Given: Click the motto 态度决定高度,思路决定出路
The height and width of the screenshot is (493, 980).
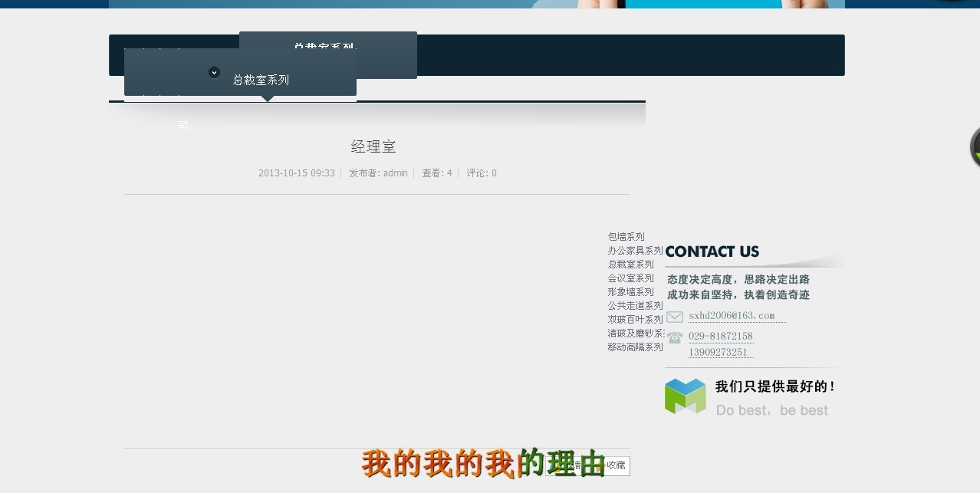Looking at the screenshot, I should click(x=738, y=280).
